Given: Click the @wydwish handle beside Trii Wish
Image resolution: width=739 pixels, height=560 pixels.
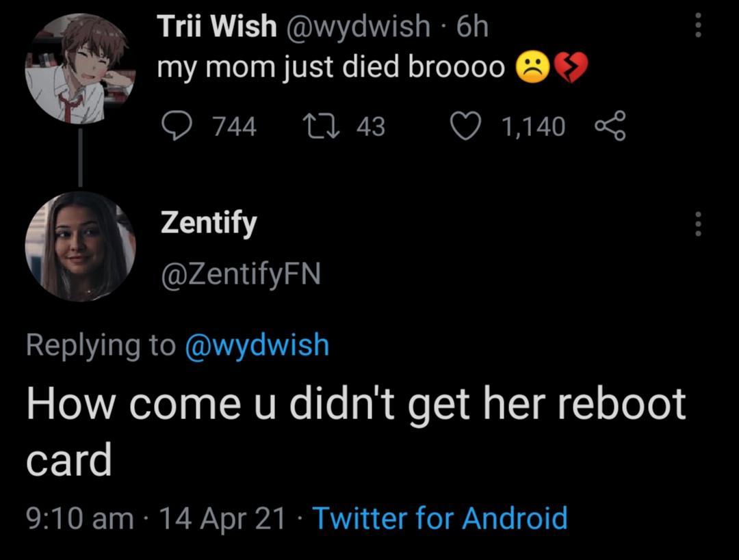Looking at the screenshot, I should click(x=356, y=27).
